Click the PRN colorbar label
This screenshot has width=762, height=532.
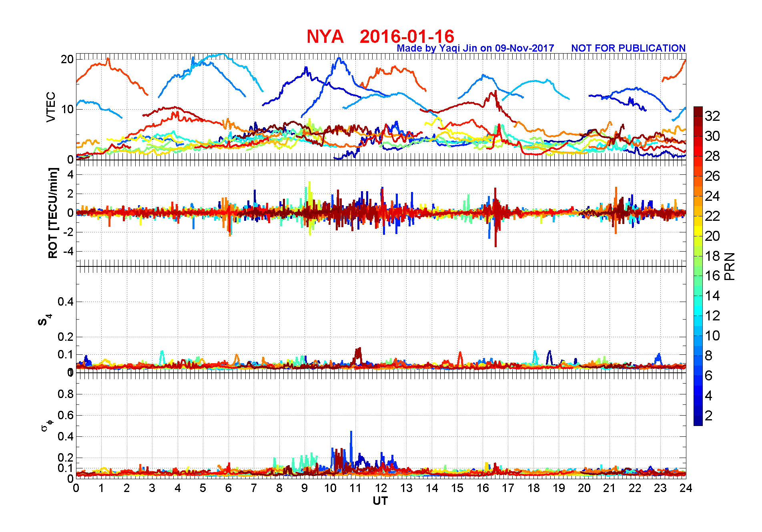(730, 266)
